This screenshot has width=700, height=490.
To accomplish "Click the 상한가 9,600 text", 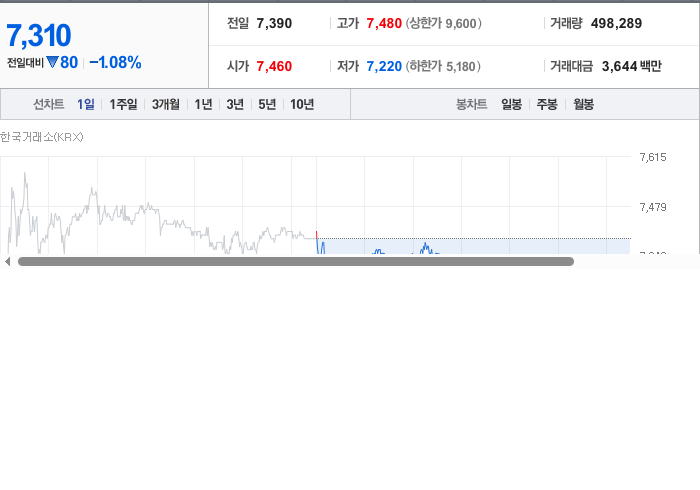I will [443, 23].
